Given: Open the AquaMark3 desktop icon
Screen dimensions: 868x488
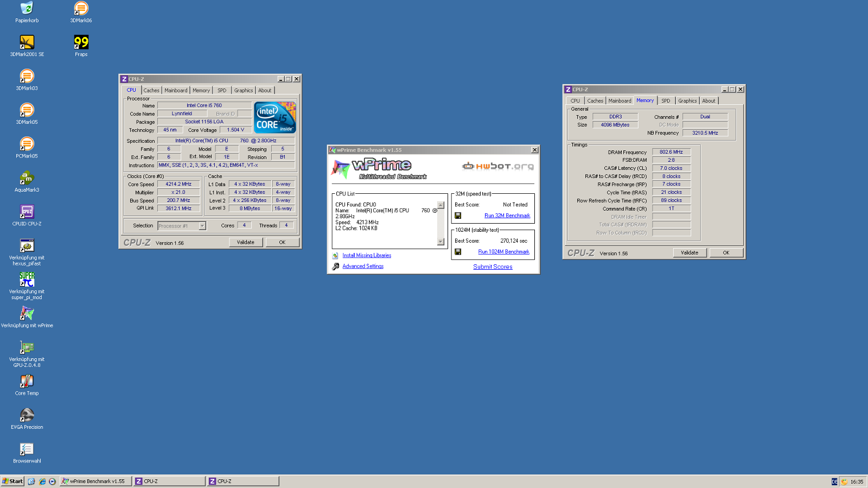Looking at the screenshot, I should click(27, 178).
